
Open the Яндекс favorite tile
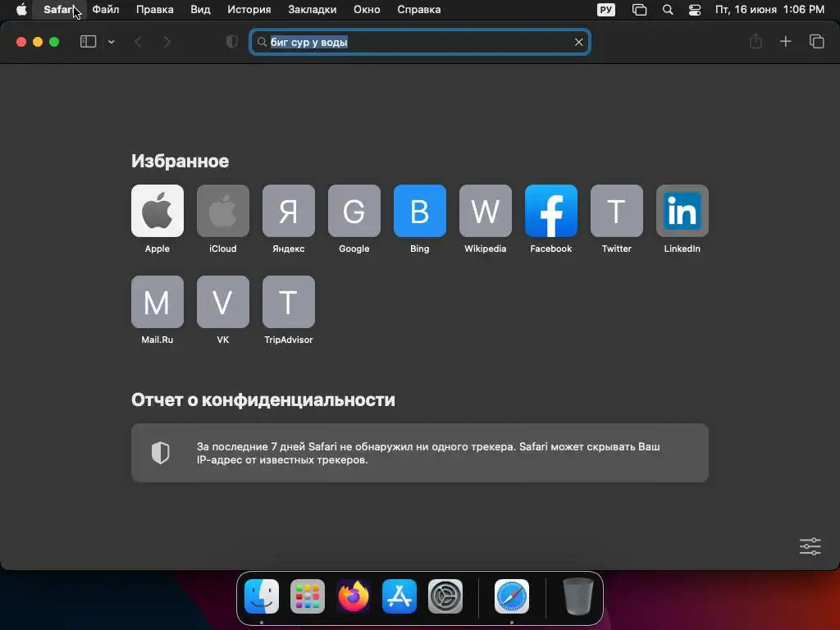[288, 211]
